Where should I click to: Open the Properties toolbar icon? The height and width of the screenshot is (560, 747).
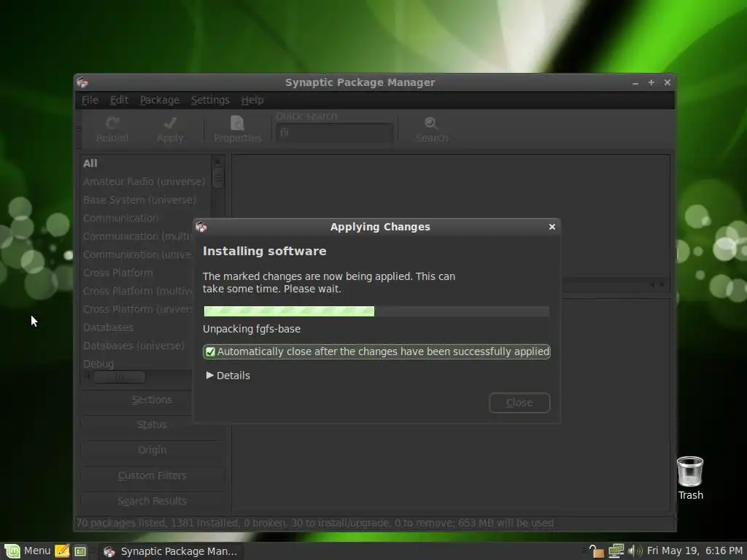(x=237, y=123)
